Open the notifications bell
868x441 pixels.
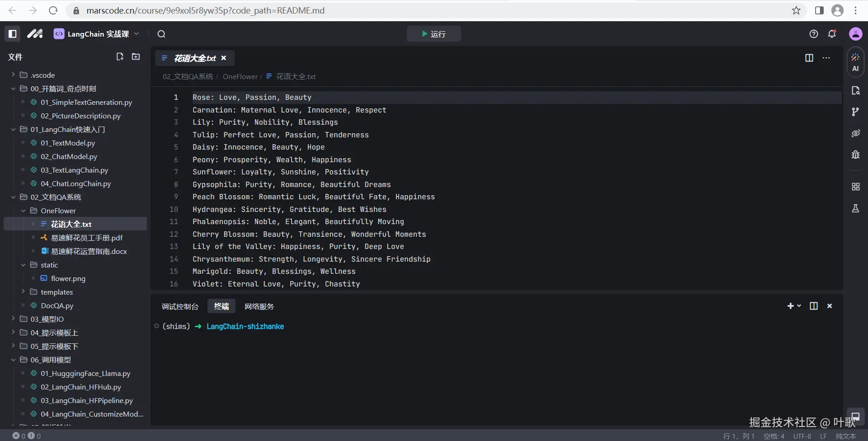[832, 34]
